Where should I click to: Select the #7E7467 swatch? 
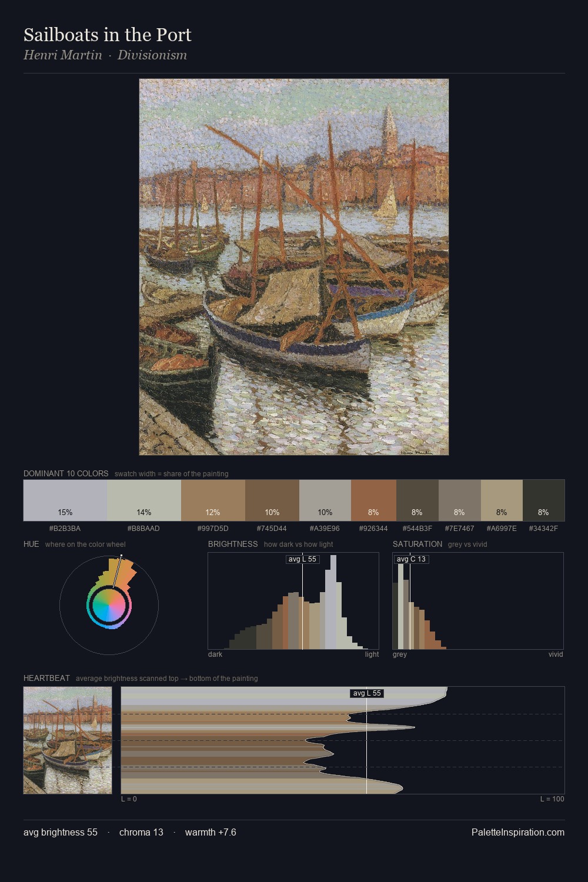pos(460,500)
